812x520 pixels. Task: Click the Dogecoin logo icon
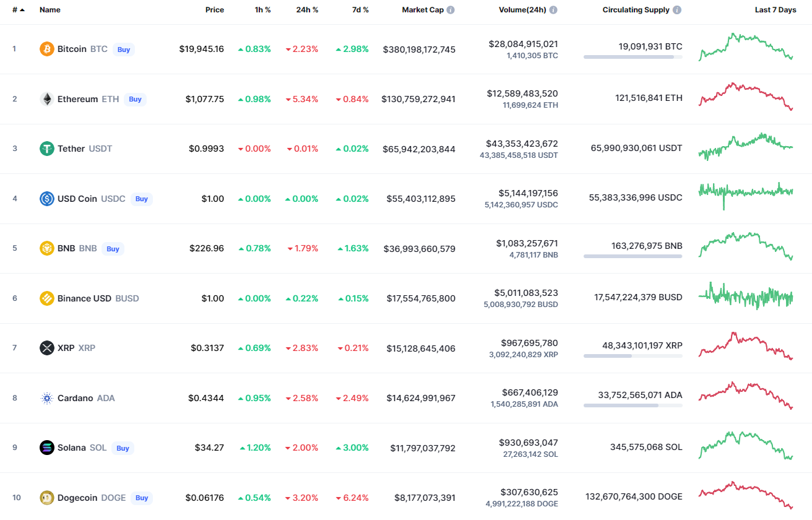point(47,498)
